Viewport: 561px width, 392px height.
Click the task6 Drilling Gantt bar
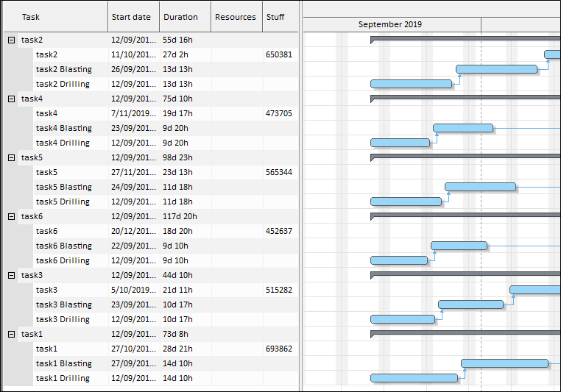[x=399, y=260]
